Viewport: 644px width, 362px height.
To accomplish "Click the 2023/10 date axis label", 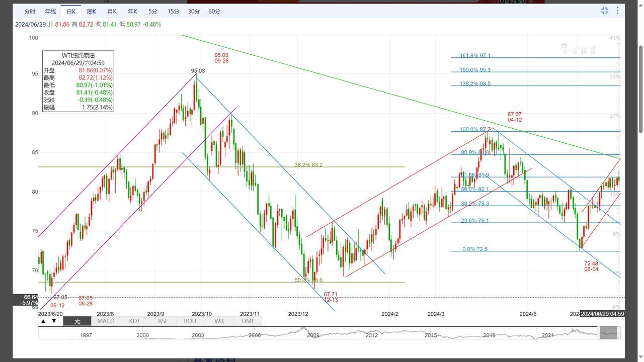I will (x=201, y=314).
